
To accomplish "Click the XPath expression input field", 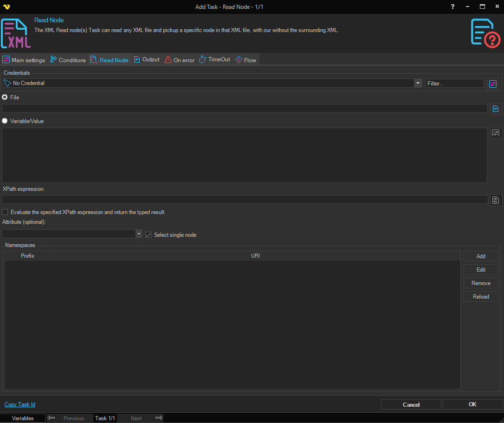I will coord(245,200).
